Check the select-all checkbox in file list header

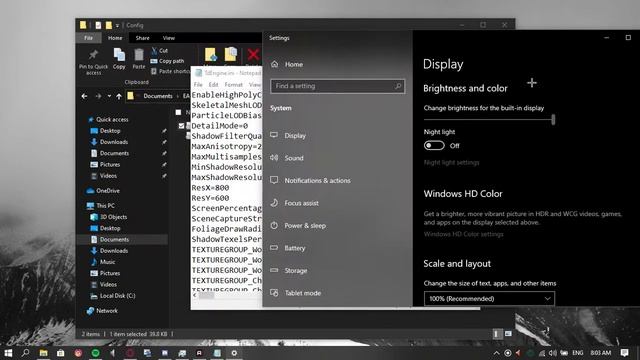pyautogui.click(x=178, y=112)
